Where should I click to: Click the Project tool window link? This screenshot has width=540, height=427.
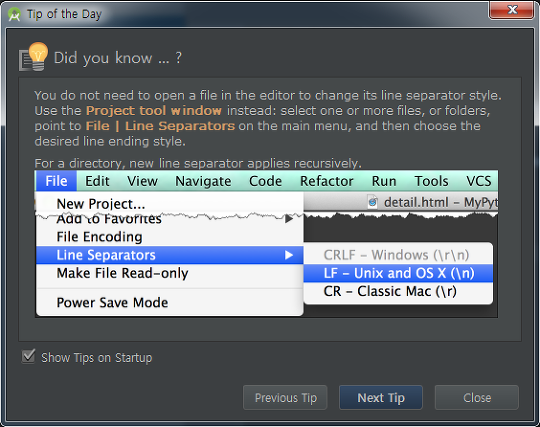click(154, 111)
